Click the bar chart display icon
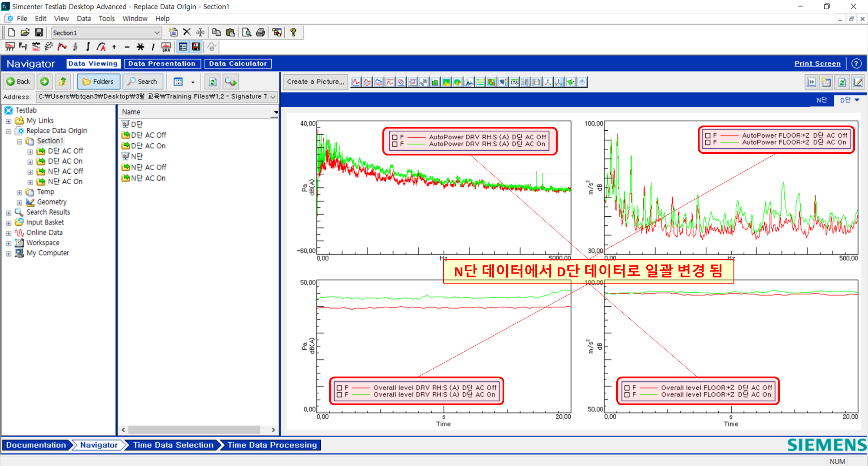Viewport: 868px width, 466px height. tap(435, 82)
